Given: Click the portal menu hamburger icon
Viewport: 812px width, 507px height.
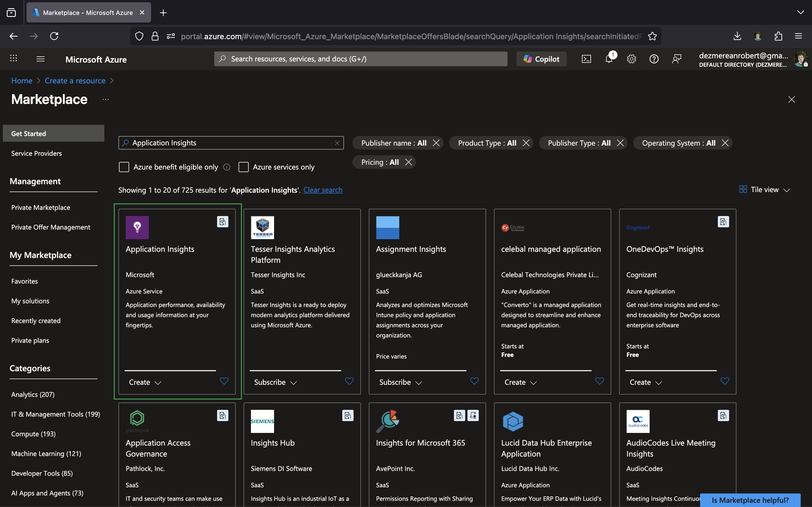Looking at the screenshot, I should tap(40, 59).
